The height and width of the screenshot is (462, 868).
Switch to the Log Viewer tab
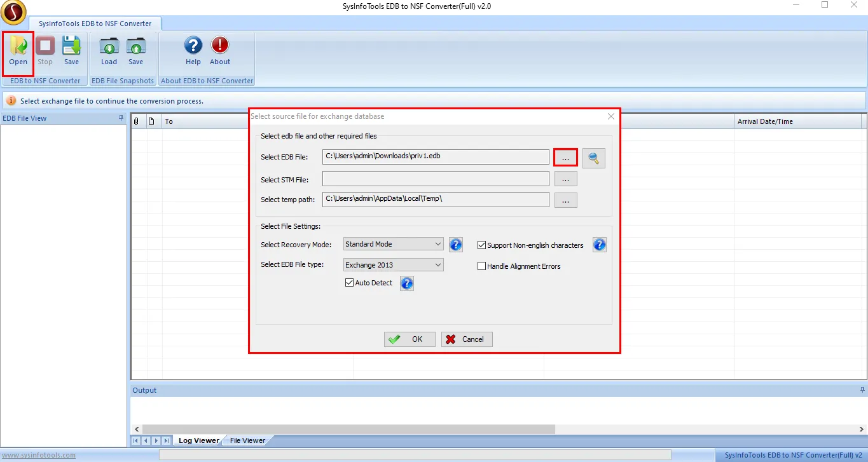pyautogui.click(x=198, y=440)
